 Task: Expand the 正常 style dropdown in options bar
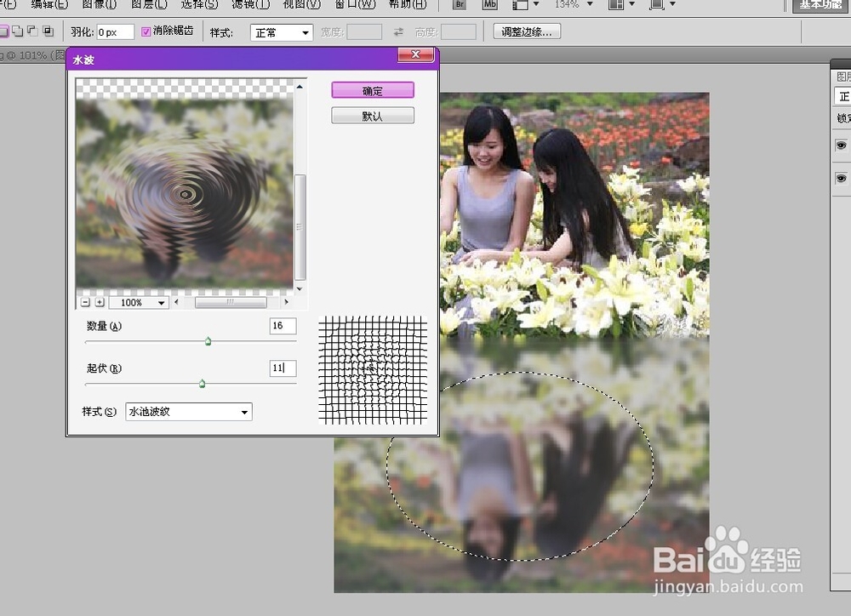tap(282, 32)
